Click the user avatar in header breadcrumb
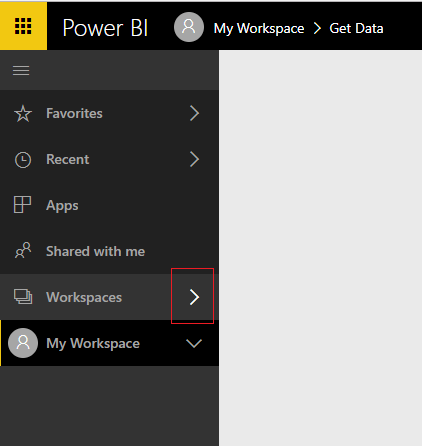422x446 pixels. 189,27
